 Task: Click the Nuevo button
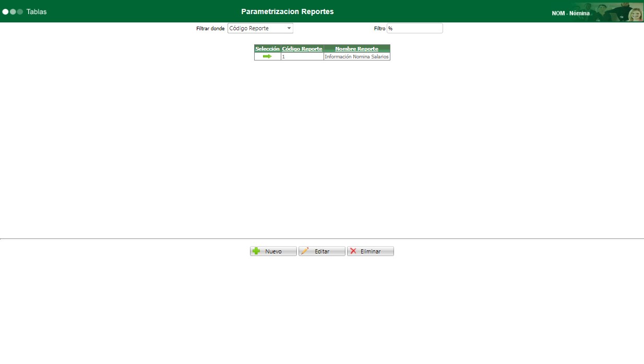[273, 251]
